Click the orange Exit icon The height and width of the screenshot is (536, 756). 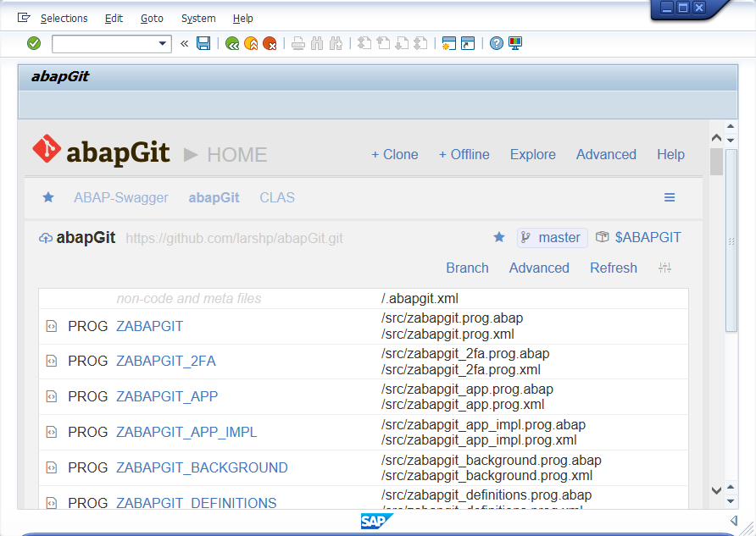coord(251,44)
